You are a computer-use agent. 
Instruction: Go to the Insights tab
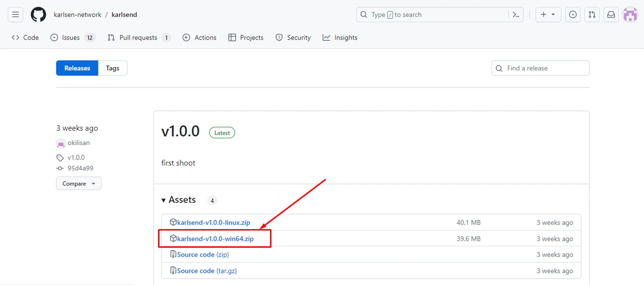click(340, 38)
